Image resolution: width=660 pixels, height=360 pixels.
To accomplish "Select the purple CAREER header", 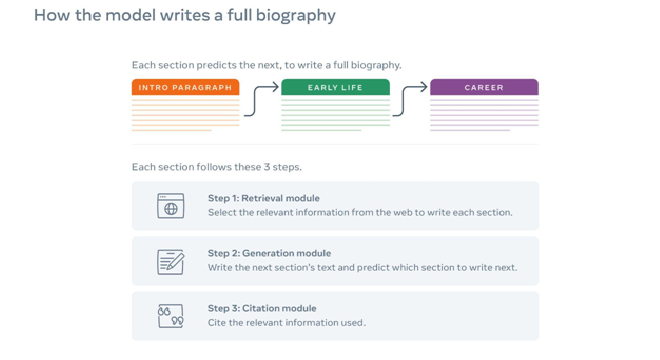I will 484,87.
